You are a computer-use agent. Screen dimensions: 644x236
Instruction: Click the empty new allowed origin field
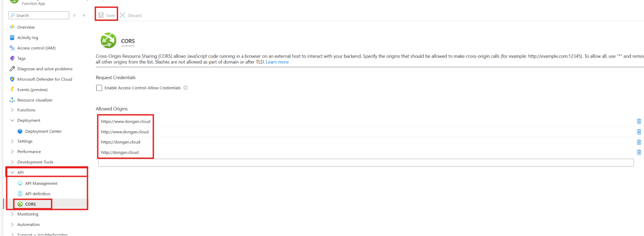pos(366,162)
